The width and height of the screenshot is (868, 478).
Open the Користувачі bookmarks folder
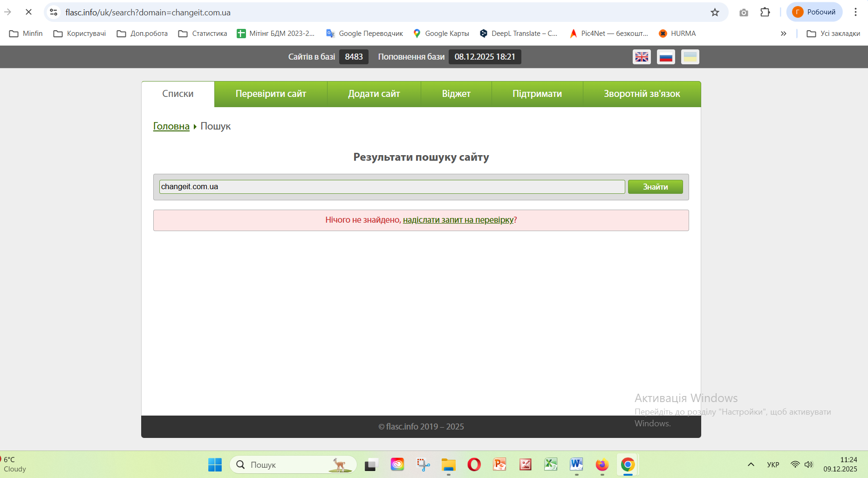tap(80, 34)
